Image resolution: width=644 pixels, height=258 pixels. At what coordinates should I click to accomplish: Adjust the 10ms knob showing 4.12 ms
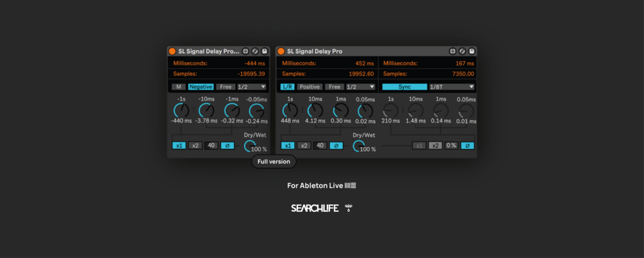(x=315, y=110)
